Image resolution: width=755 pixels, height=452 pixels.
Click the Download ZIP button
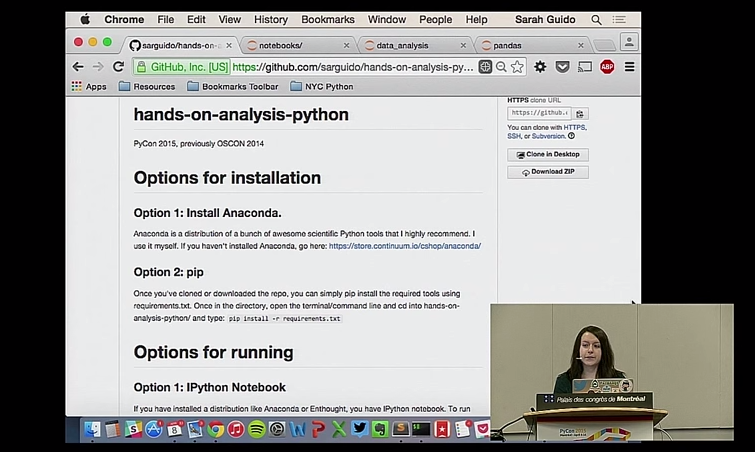pyautogui.click(x=548, y=172)
